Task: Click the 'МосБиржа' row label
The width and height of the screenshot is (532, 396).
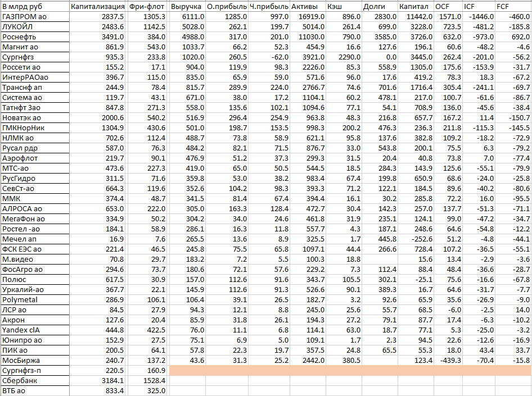Action: coord(35,361)
